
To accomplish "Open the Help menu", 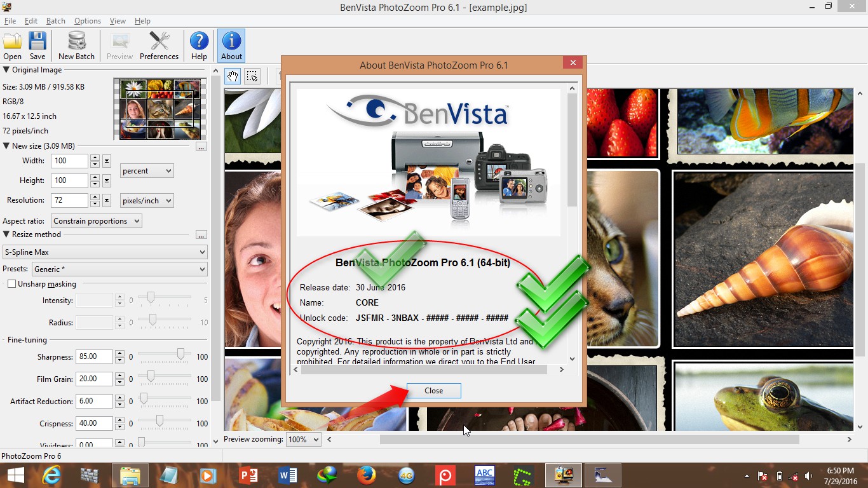I will point(142,21).
